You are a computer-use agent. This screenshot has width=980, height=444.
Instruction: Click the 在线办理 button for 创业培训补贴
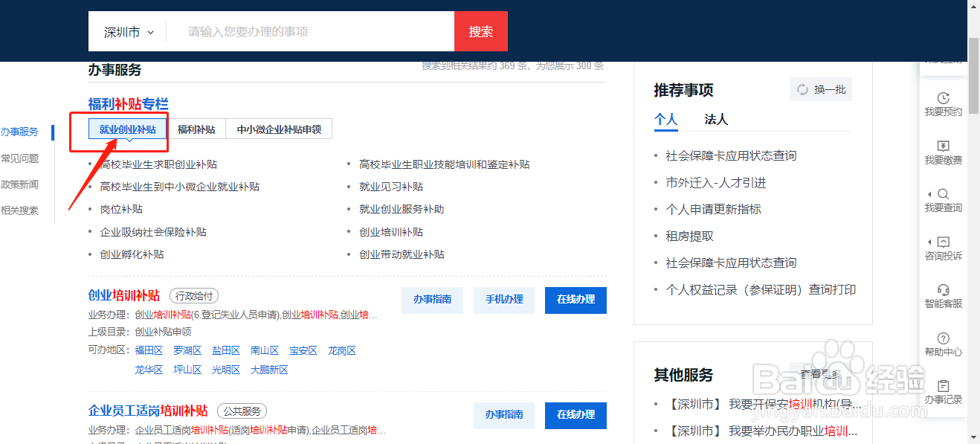(x=575, y=300)
